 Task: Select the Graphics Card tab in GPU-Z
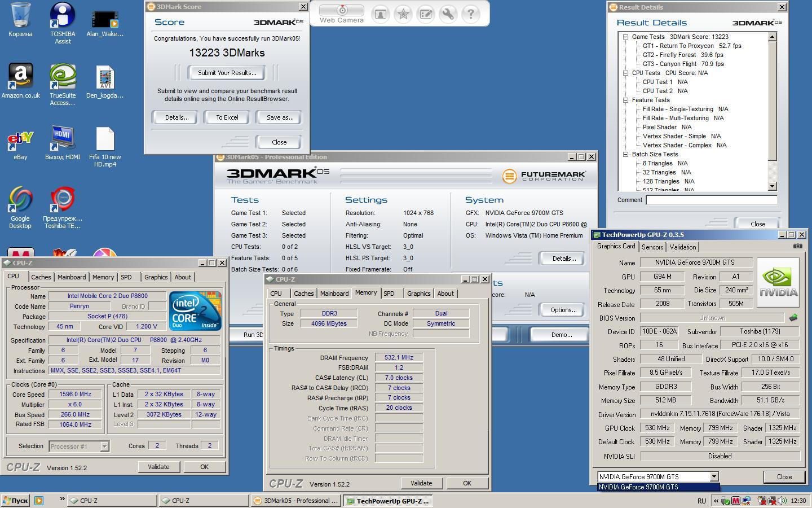pyautogui.click(x=616, y=247)
